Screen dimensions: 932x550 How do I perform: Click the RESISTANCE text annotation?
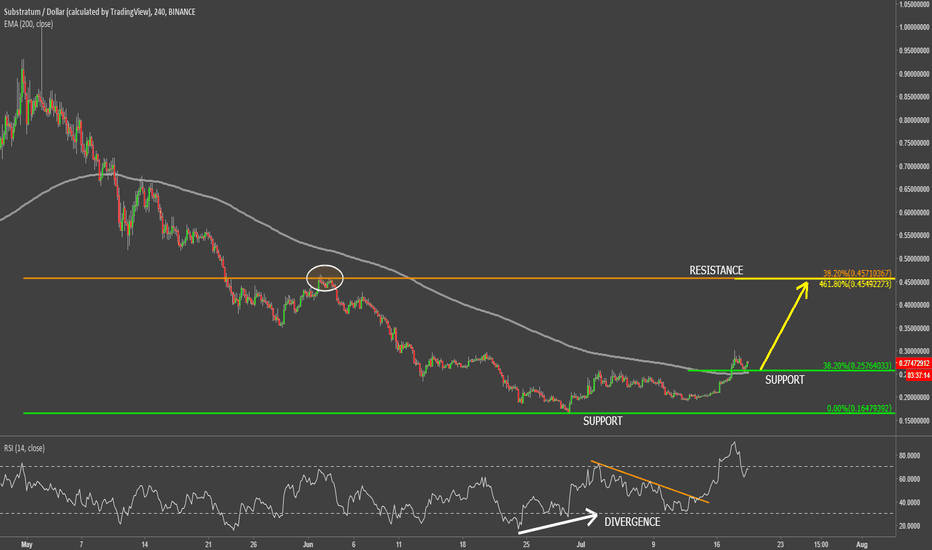716,270
